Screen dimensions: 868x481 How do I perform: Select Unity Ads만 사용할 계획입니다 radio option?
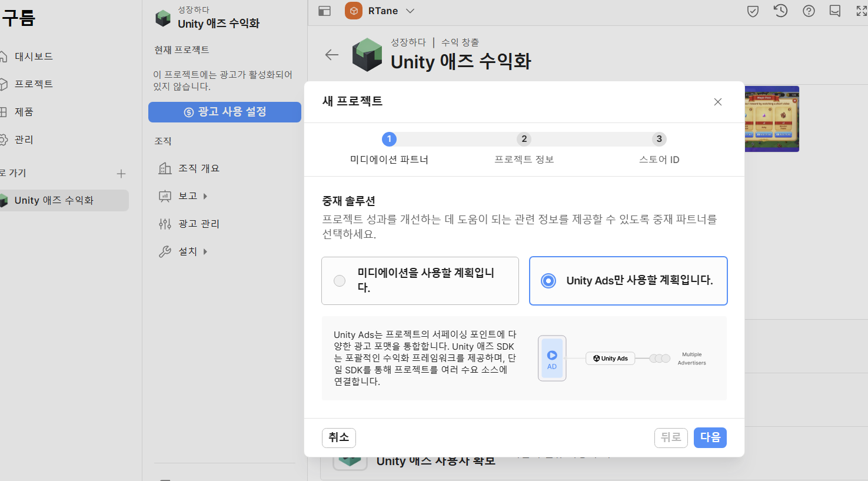[628, 281]
